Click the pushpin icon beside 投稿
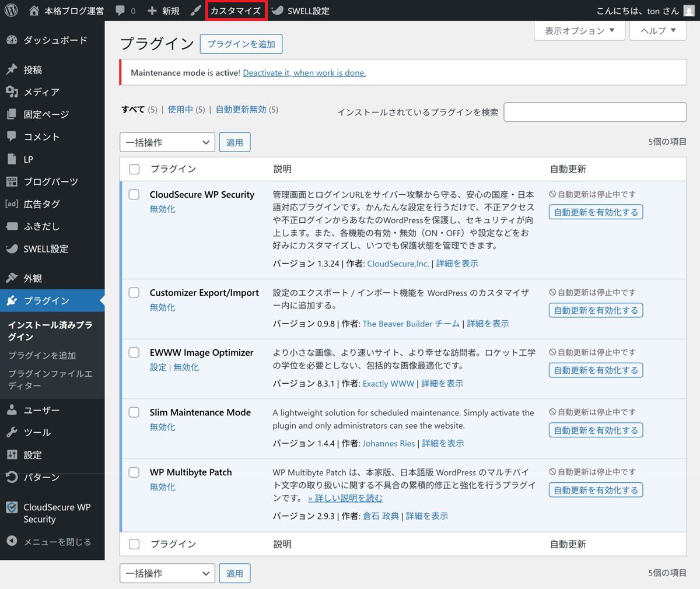700x589 pixels. point(12,69)
